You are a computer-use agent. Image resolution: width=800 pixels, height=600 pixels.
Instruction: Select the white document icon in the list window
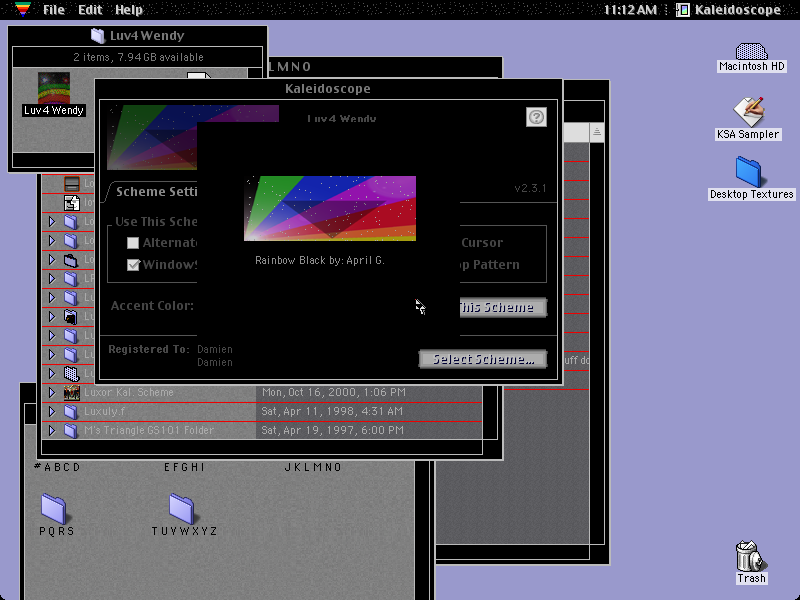pos(72,203)
